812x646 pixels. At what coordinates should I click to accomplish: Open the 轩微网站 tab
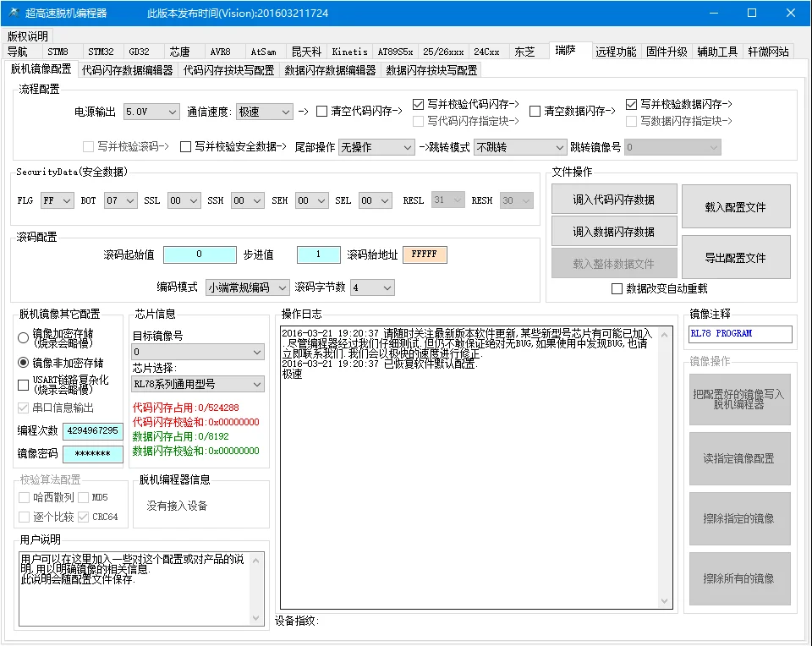tap(768, 52)
